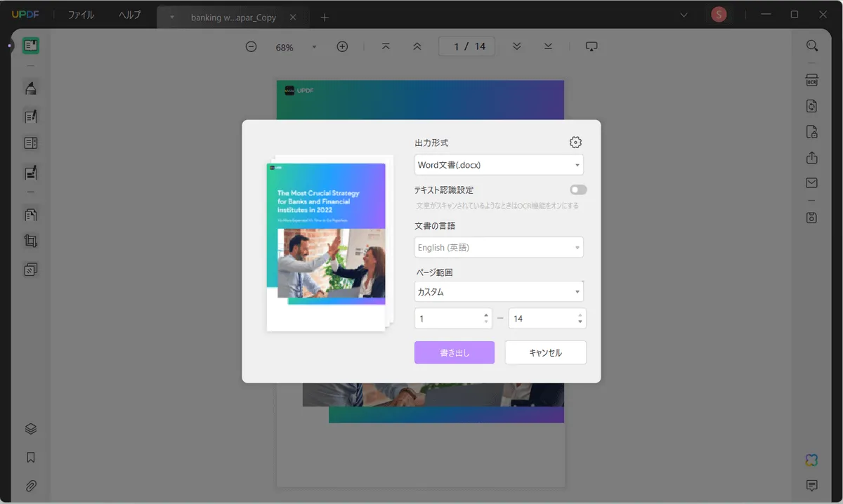This screenshot has height=504, width=843.
Task: Open the zoom level 68% dropdown arrow
Action: pyautogui.click(x=314, y=47)
